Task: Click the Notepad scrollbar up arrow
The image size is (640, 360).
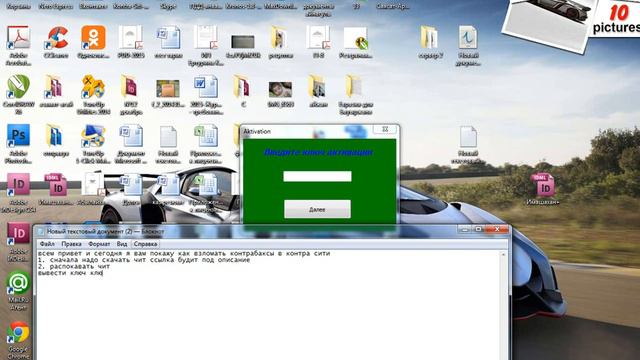Action: [x=503, y=254]
